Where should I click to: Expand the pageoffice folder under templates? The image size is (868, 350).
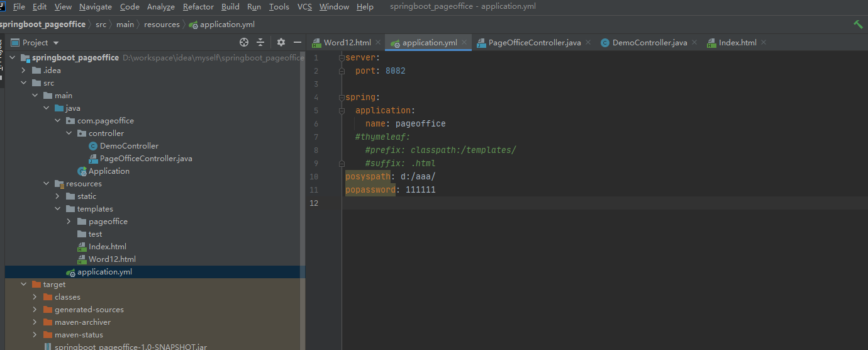[69, 222]
